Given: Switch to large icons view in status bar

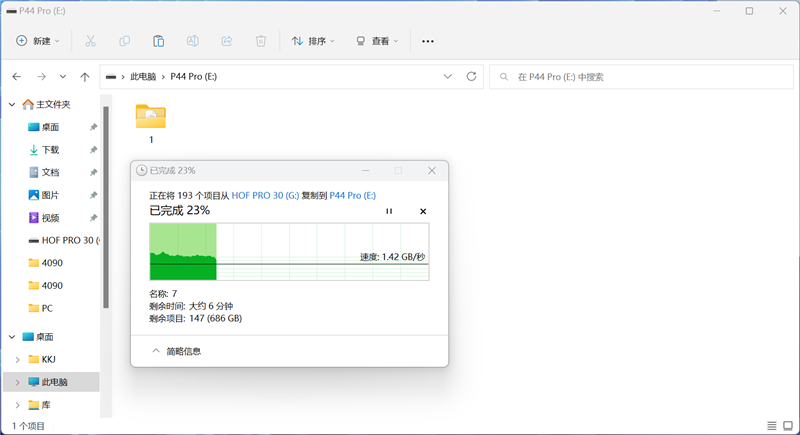Looking at the screenshot, I should pyautogui.click(x=788, y=425).
